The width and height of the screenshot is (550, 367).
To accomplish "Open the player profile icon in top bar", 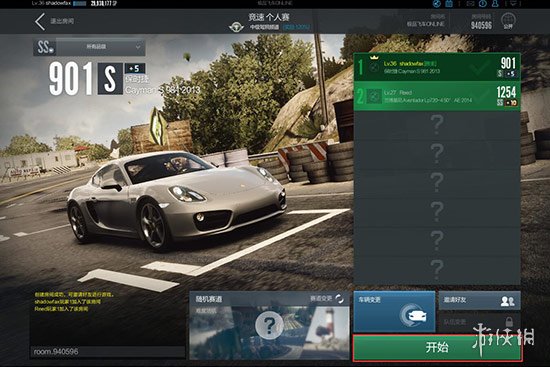I will (x=495, y=4).
